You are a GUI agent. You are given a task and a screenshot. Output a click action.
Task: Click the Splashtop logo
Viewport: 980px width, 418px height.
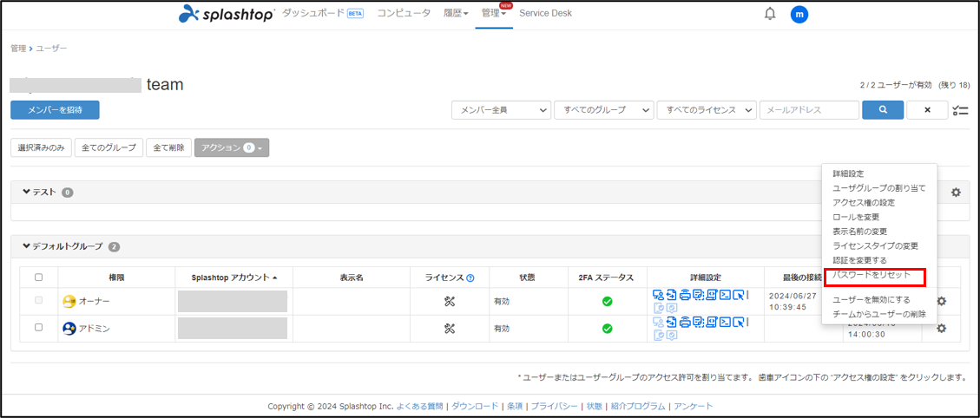click(227, 14)
